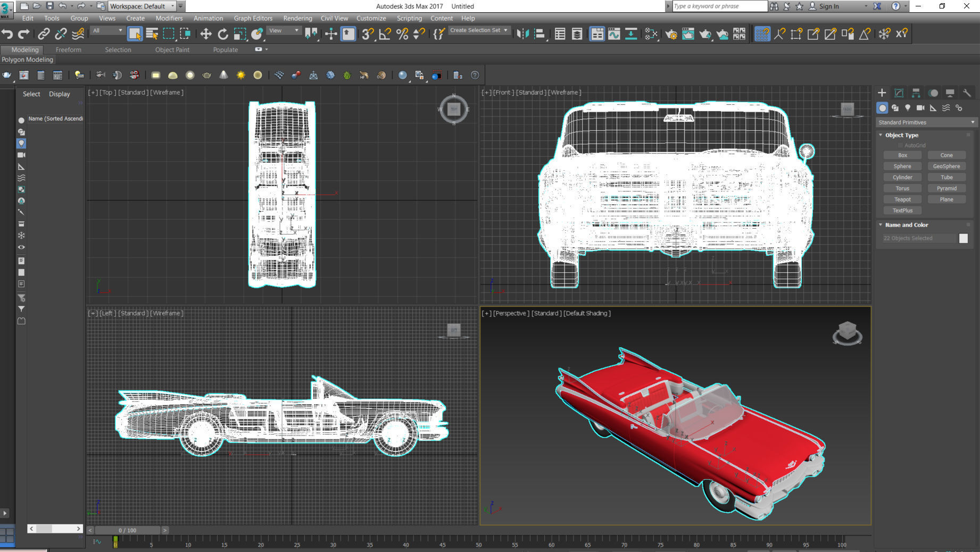Open Select by Name list icon
The width and height of the screenshot is (980, 552).
pyautogui.click(x=152, y=34)
